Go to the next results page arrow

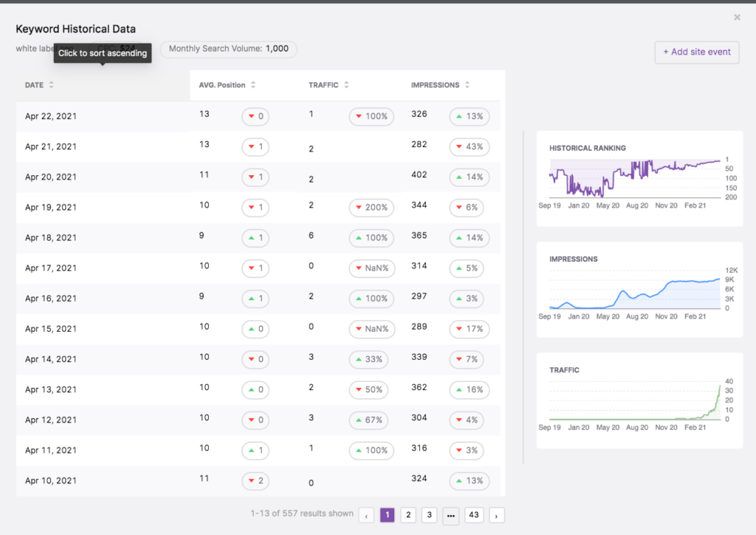(496, 515)
